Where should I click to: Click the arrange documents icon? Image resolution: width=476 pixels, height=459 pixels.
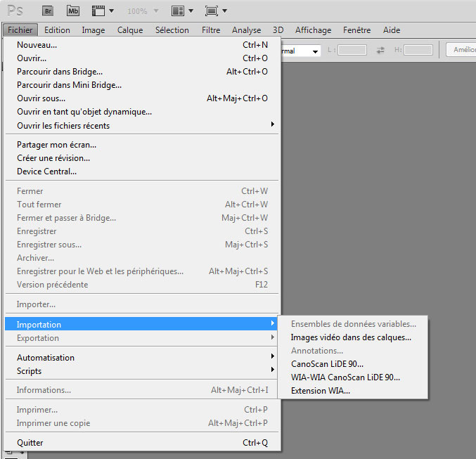pos(178,11)
